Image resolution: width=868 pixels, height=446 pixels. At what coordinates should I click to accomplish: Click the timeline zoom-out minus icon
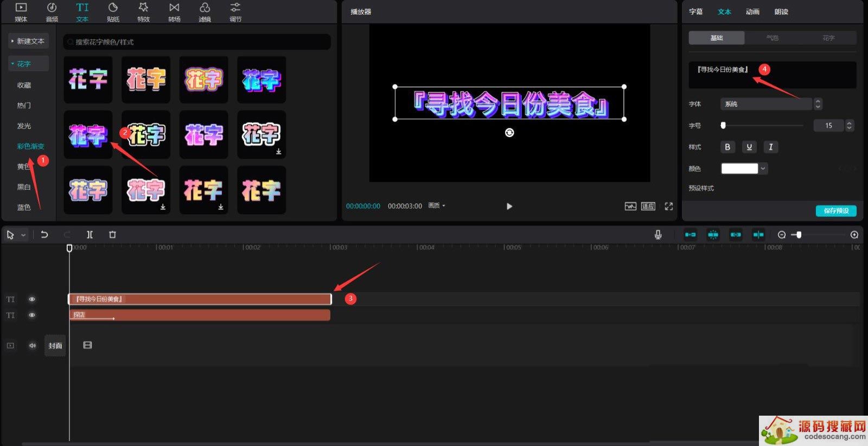(x=781, y=235)
